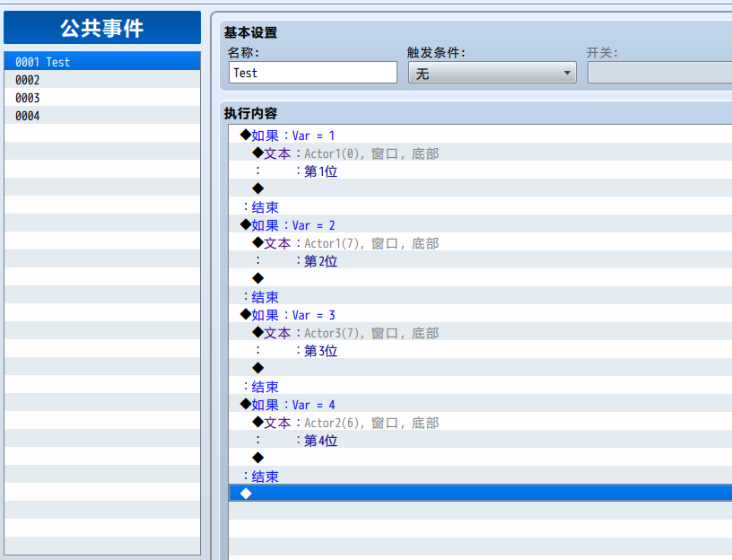Select the 文本：Actor1(7) command line
The width and height of the screenshot is (732, 560).
(x=481, y=243)
